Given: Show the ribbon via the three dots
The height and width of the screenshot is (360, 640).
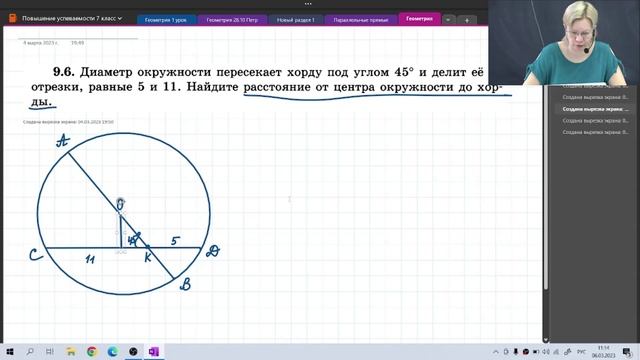Looking at the screenshot, I should point(308,4).
